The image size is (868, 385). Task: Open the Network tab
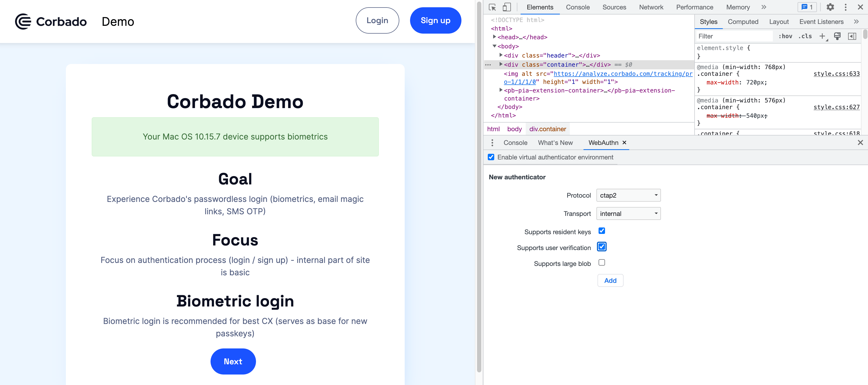651,7
